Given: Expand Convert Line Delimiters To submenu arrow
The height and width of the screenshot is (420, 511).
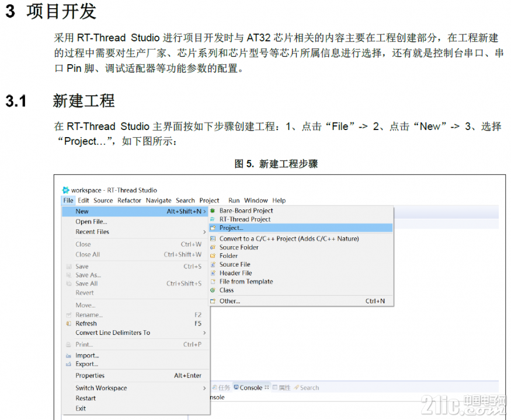Looking at the screenshot, I should (x=204, y=332).
